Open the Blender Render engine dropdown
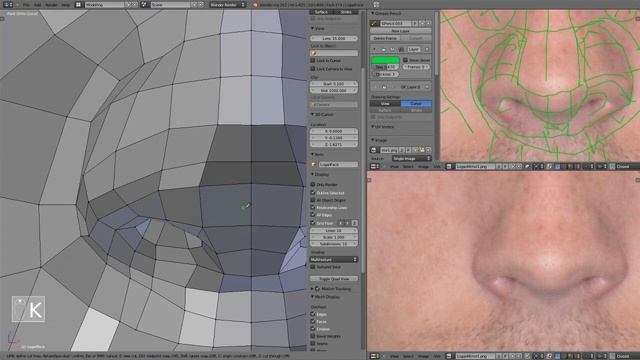640x360 pixels. click(228, 5)
